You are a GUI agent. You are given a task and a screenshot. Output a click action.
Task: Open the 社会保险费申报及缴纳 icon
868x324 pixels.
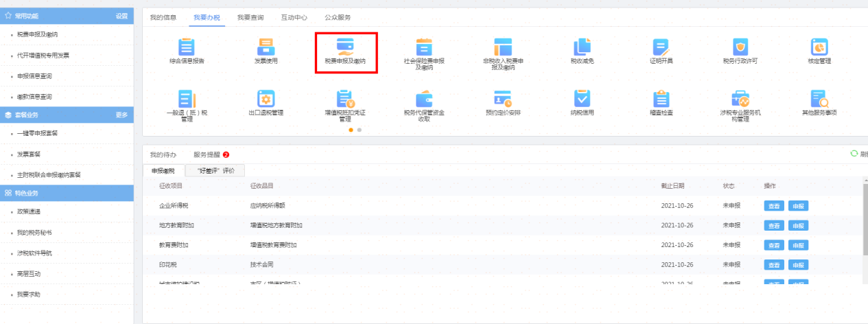[424, 47]
